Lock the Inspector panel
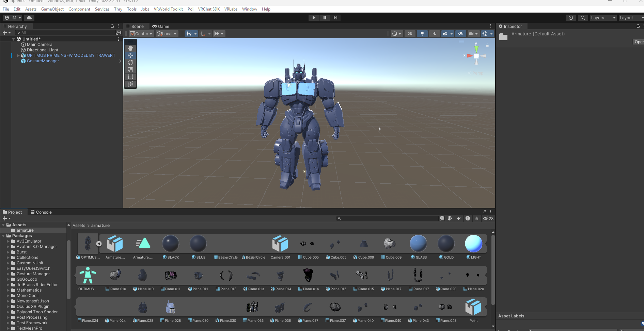Viewport: 644px width, 331px height. pos(638,26)
